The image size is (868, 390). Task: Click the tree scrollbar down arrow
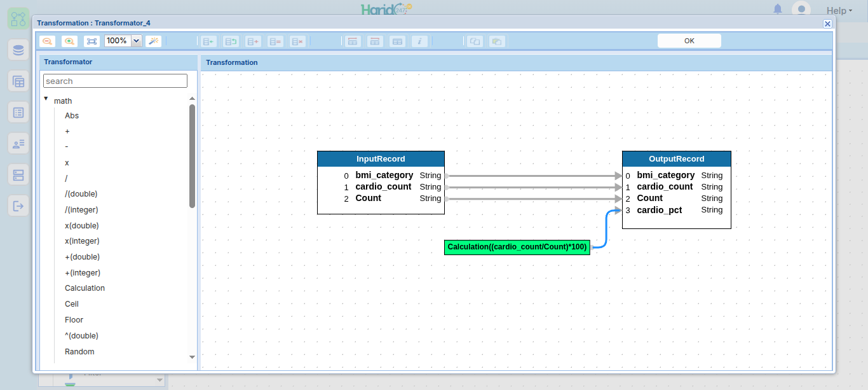click(x=193, y=358)
